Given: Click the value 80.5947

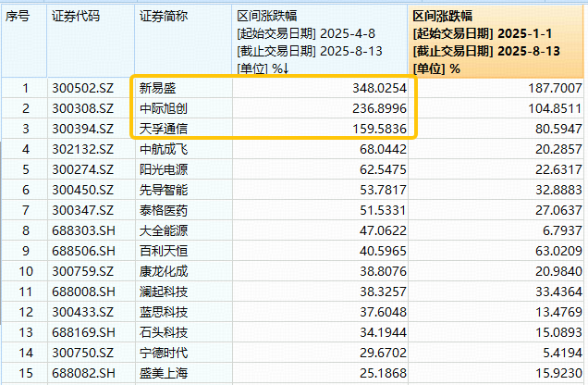Looking at the screenshot, I should pyautogui.click(x=558, y=129).
